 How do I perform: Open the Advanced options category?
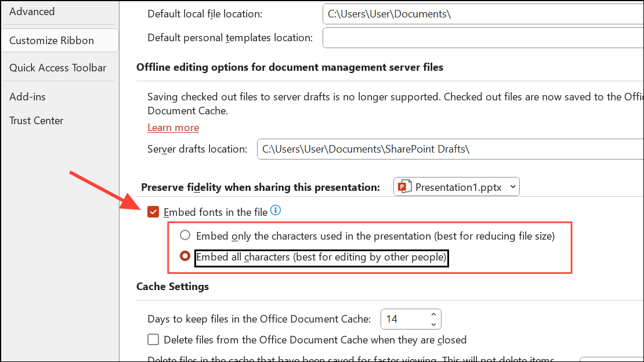coord(32,12)
